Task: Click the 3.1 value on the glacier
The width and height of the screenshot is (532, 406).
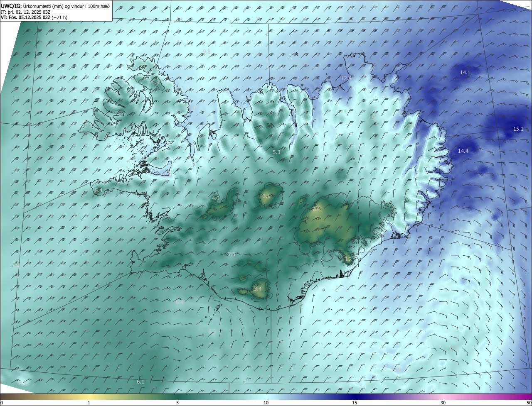Action: [266, 196]
